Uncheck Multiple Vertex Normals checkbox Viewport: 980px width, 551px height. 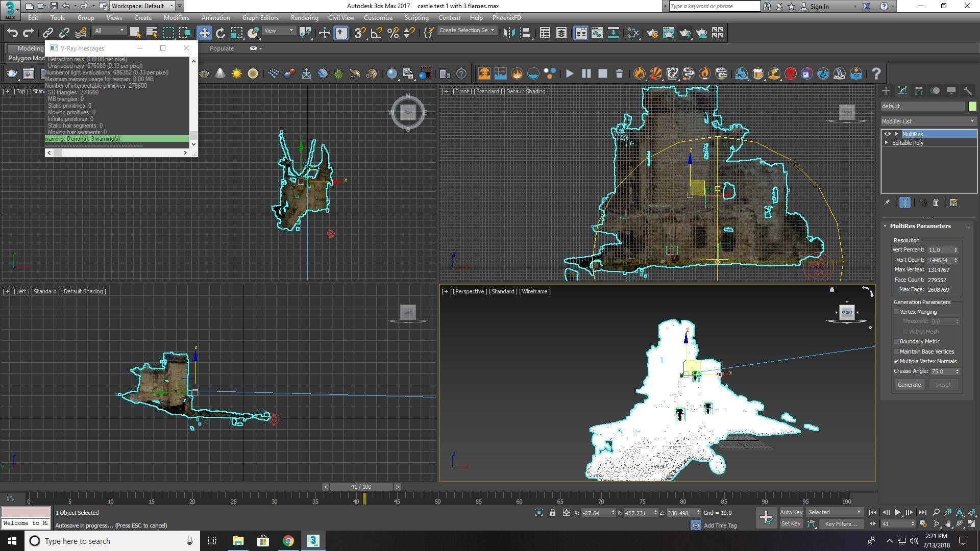pos(896,362)
